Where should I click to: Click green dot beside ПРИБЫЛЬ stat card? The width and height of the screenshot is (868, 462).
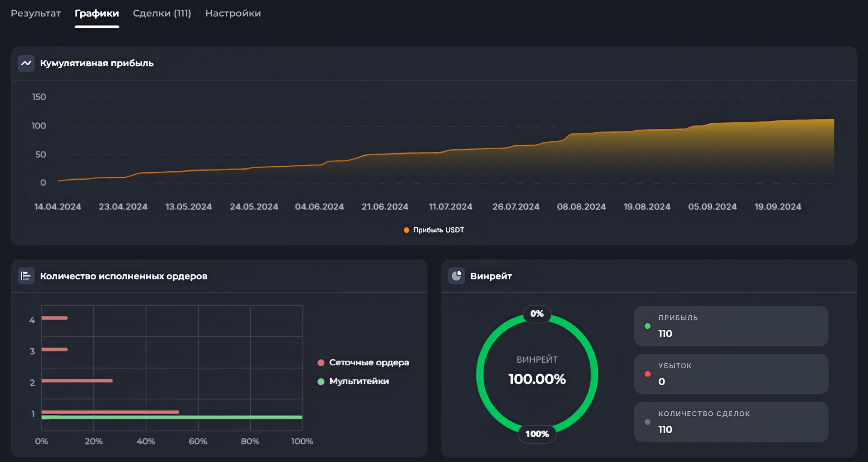(648, 326)
